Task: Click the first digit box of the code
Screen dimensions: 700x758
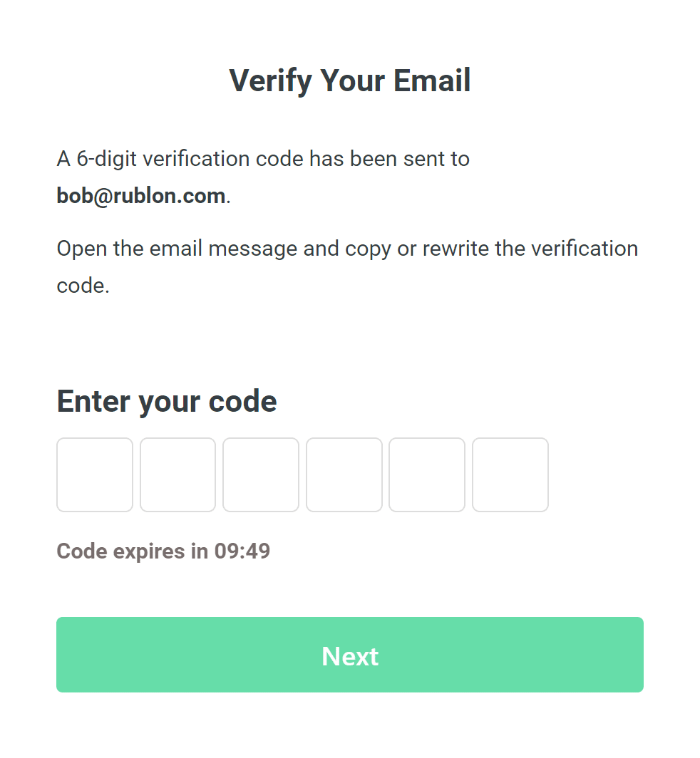Action: (95, 474)
